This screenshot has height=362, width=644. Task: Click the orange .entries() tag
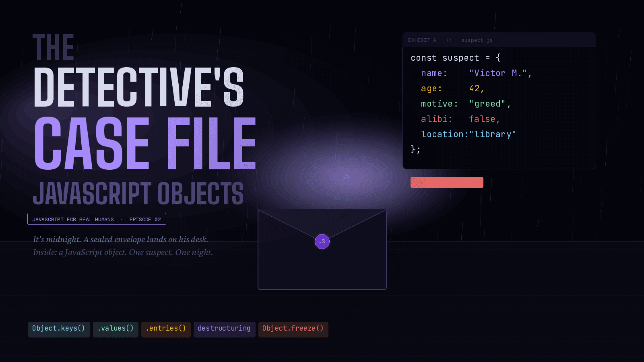coord(166,329)
